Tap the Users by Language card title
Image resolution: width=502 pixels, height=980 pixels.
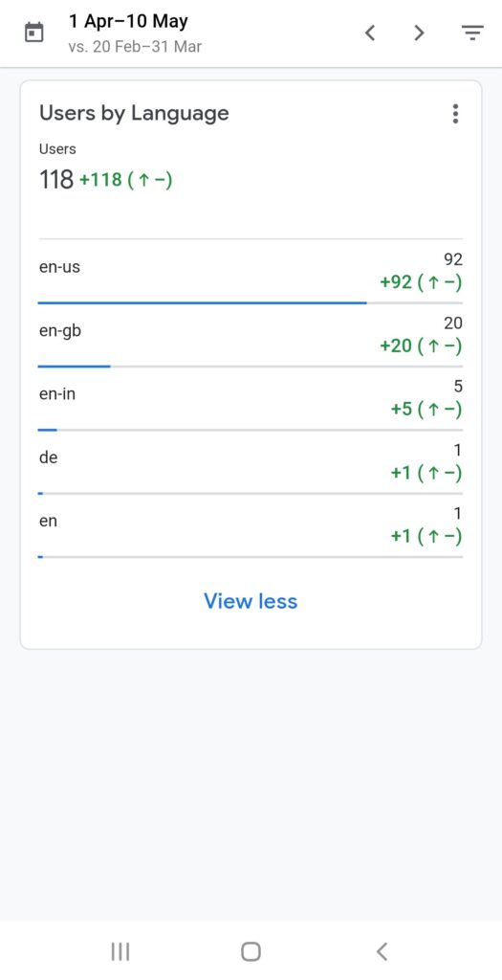pos(134,114)
